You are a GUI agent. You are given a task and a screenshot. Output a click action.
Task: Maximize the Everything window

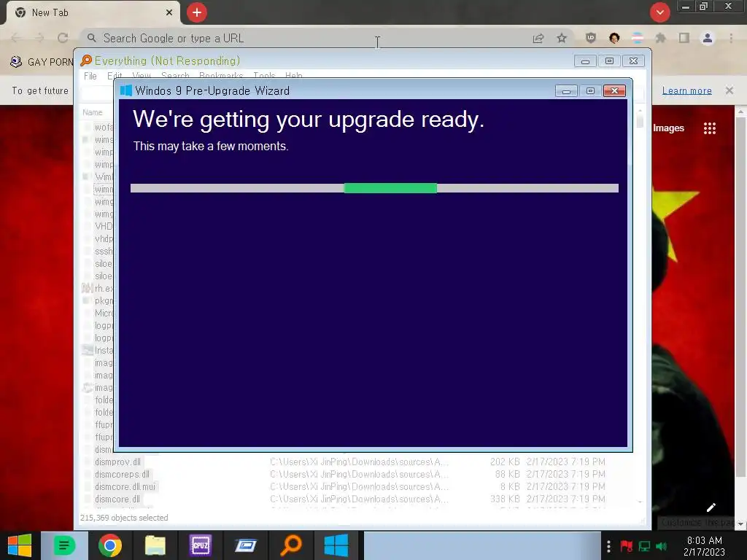pos(609,61)
